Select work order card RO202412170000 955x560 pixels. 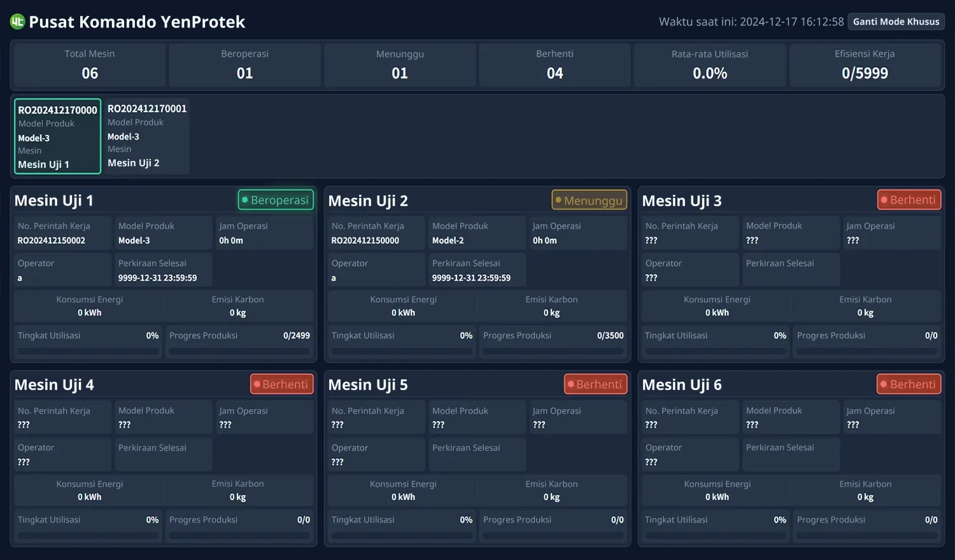[58, 136]
